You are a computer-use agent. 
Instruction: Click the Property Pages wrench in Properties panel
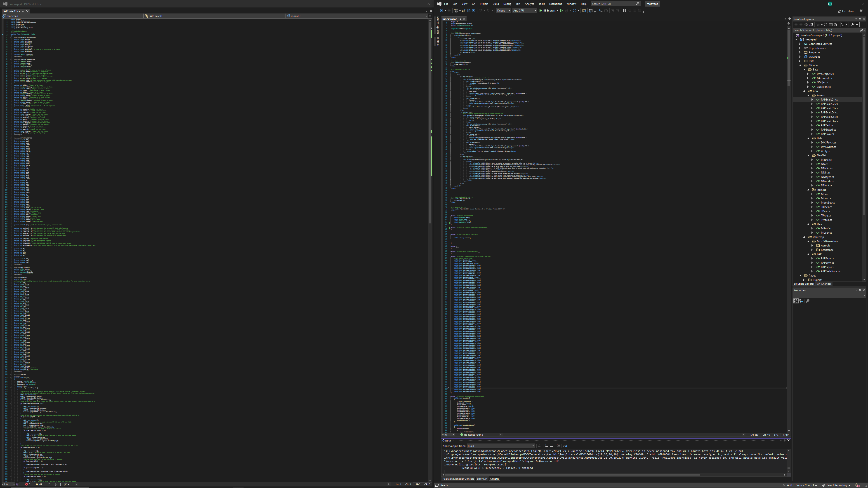[808, 301]
